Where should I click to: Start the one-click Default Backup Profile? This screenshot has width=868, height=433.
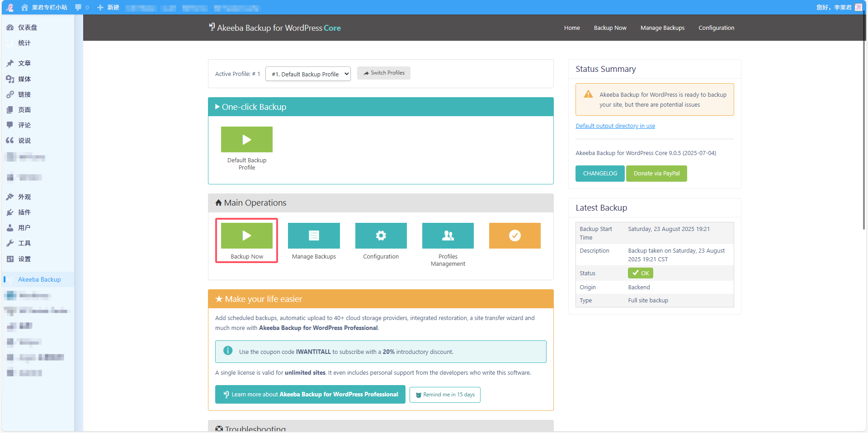click(246, 140)
